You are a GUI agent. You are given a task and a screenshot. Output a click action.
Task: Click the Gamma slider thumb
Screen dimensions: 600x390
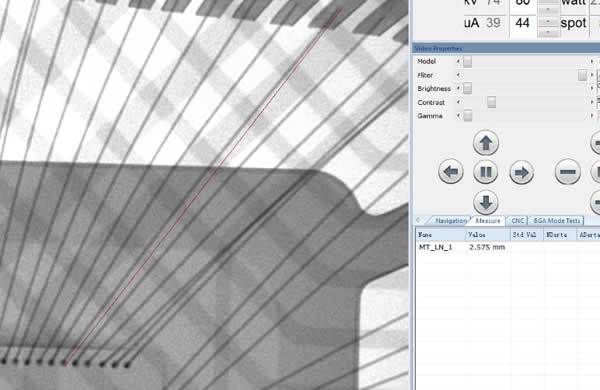point(468,116)
